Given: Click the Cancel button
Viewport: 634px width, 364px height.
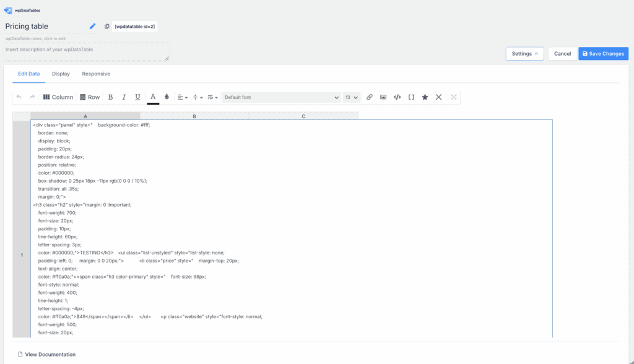Looking at the screenshot, I should click(562, 54).
